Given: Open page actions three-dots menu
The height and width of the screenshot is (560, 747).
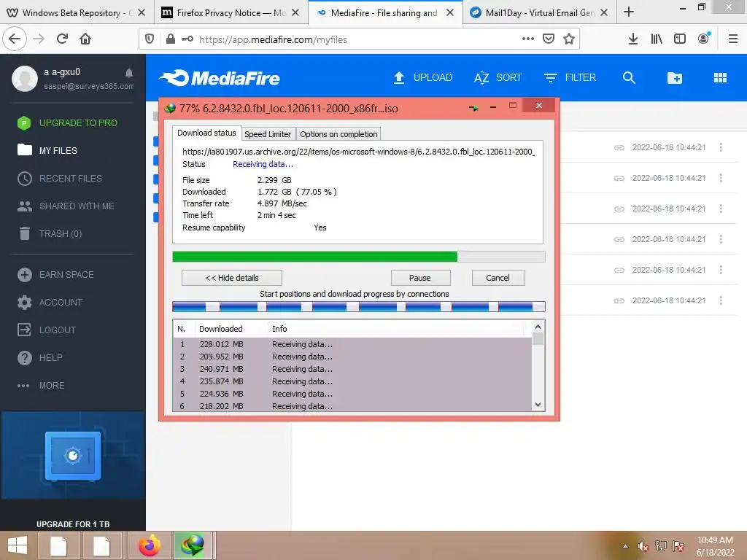Looking at the screenshot, I should [528, 39].
